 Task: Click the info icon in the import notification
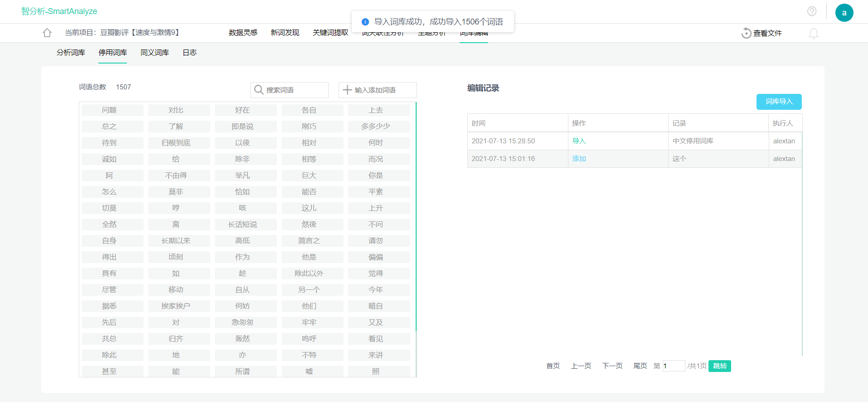[x=365, y=22]
